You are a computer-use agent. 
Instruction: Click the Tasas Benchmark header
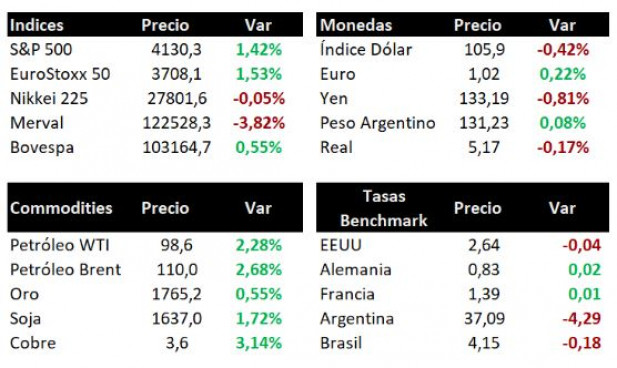pyautogui.click(x=384, y=208)
